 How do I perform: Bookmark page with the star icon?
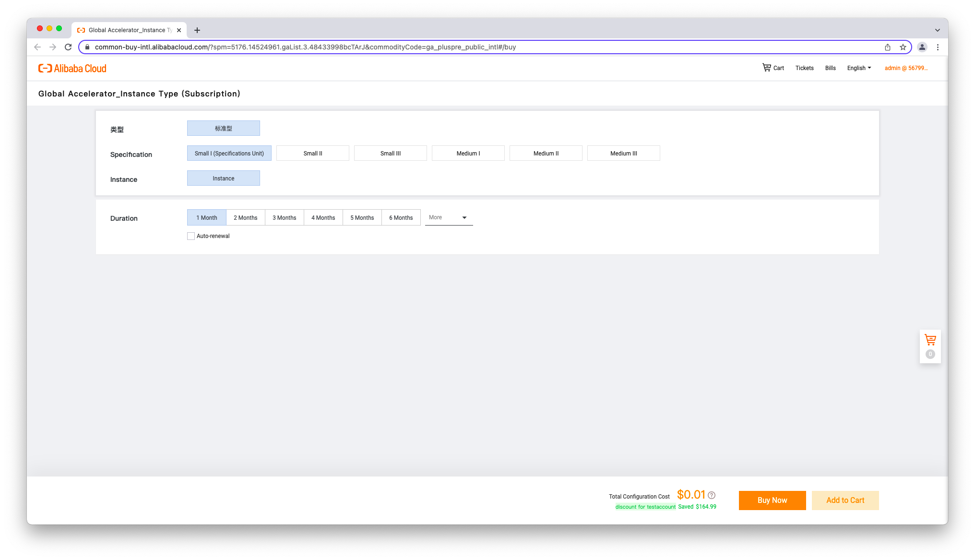click(x=903, y=47)
